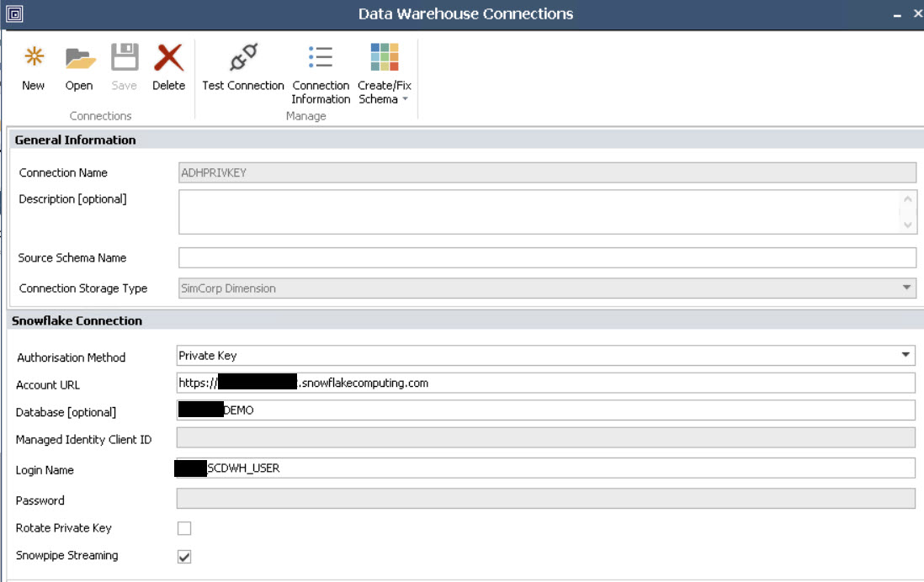Click the Rotate Private Key label
The width and height of the screenshot is (924, 582).
[64, 528]
